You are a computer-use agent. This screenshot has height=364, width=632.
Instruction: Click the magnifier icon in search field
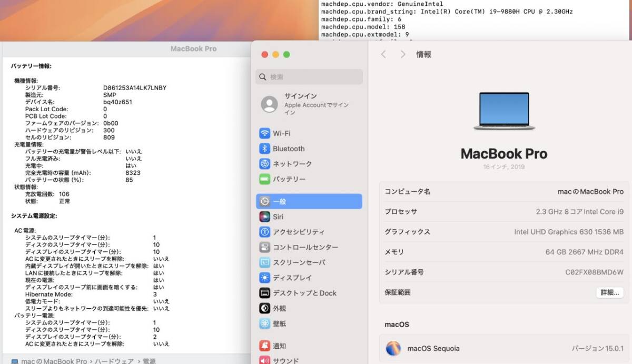(x=263, y=77)
